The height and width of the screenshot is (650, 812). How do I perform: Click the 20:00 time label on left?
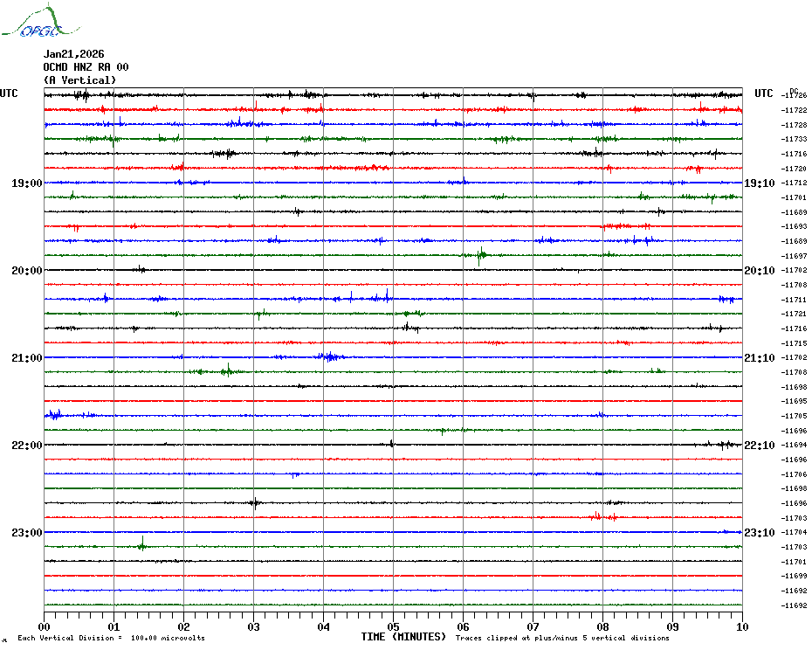[x=26, y=271]
